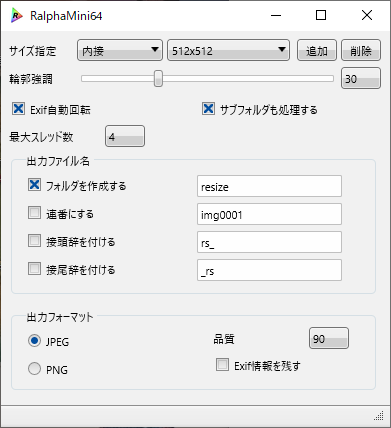Click the 削除 button
This screenshot has width=391, height=428.
tap(361, 50)
